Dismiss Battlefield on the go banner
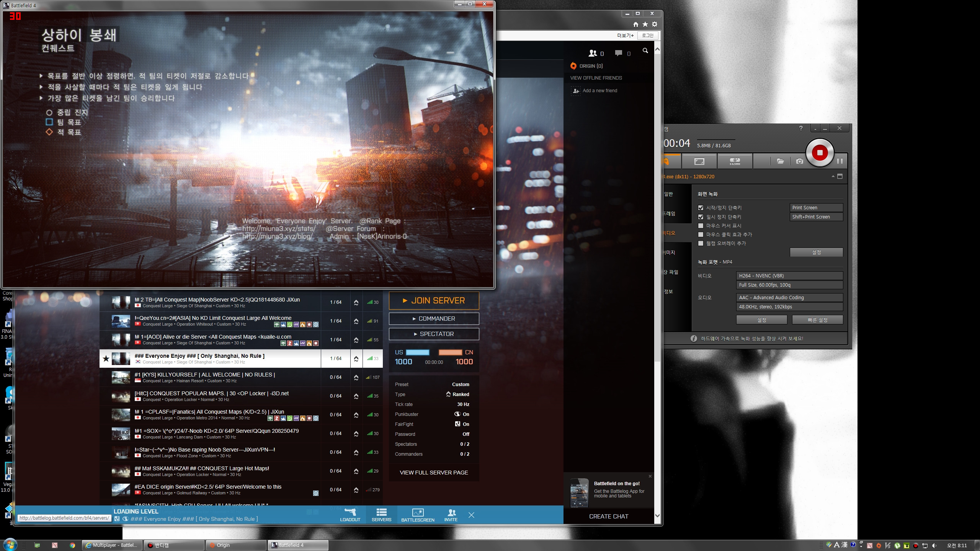Screen dimensions: 980x551 click(650, 476)
